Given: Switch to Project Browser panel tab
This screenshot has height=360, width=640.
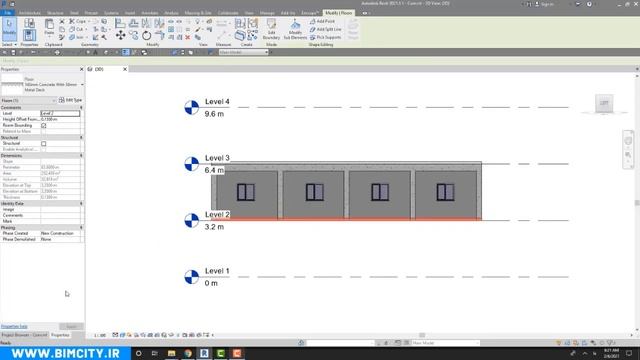Looking at the screenshot, I should pyautogui.click(x=24, y=335).
